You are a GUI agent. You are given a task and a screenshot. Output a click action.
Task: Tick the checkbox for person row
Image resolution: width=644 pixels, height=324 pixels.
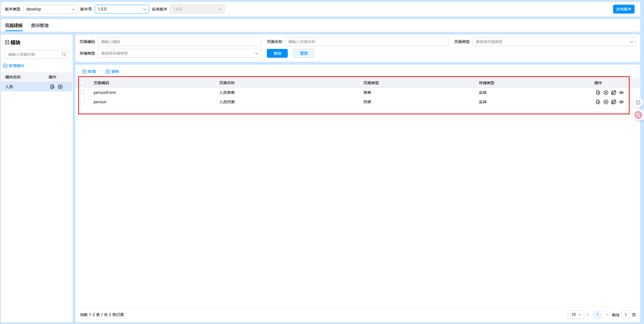[83, 102]
